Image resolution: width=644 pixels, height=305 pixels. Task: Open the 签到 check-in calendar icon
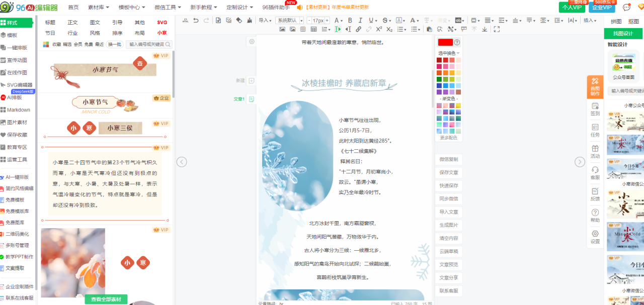click(595, 109)
